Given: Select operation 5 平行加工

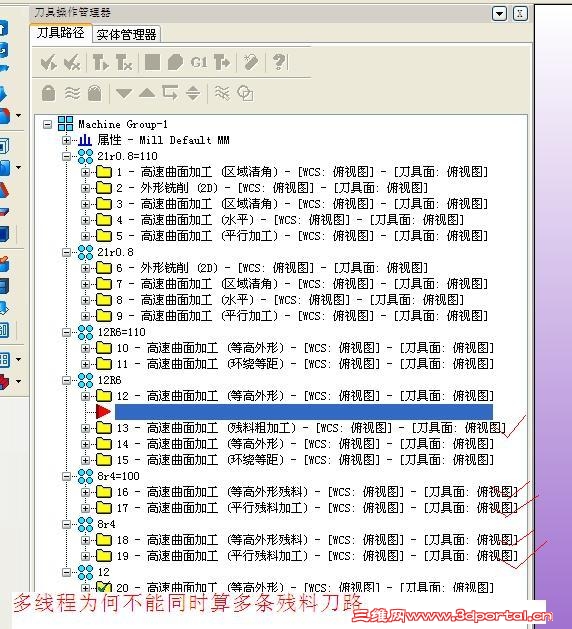Looking at the screenshot, I should (302, 236).
